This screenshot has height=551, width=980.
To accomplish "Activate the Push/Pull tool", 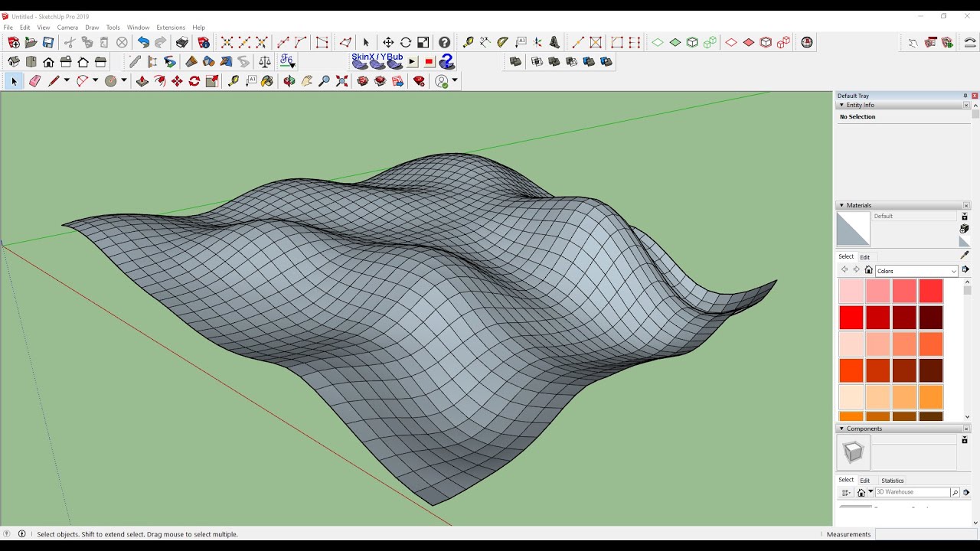I will (x=142, y=81).
